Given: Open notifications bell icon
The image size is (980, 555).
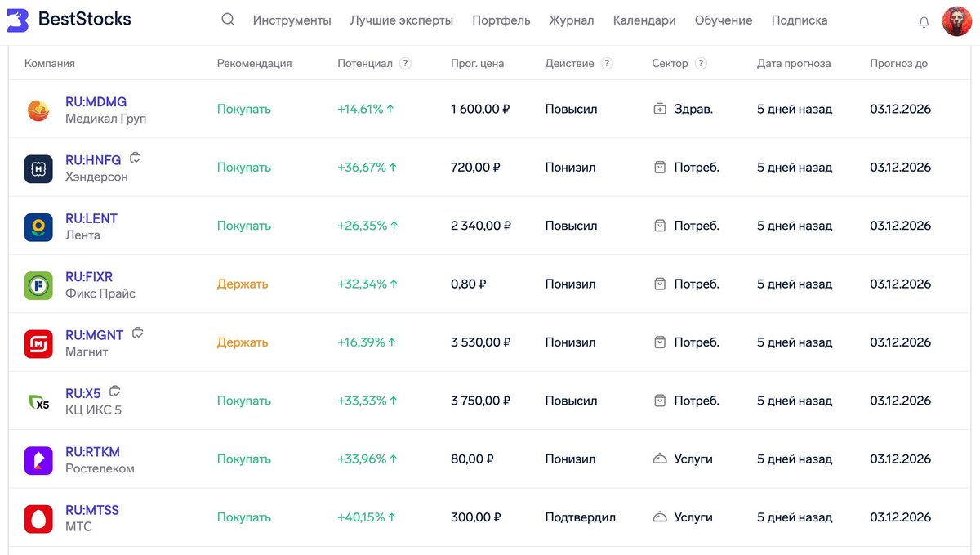Looking at the screenshot, I should tap(924, 22).
